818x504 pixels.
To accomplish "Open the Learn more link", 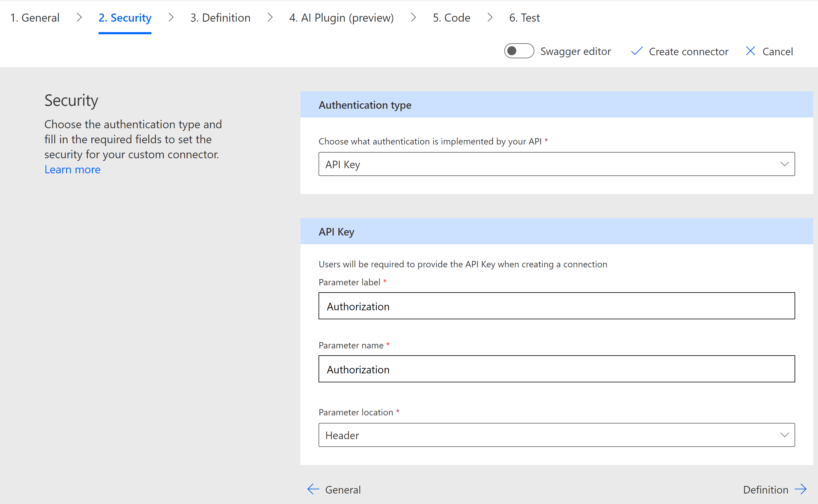I will tap(72, 170).
